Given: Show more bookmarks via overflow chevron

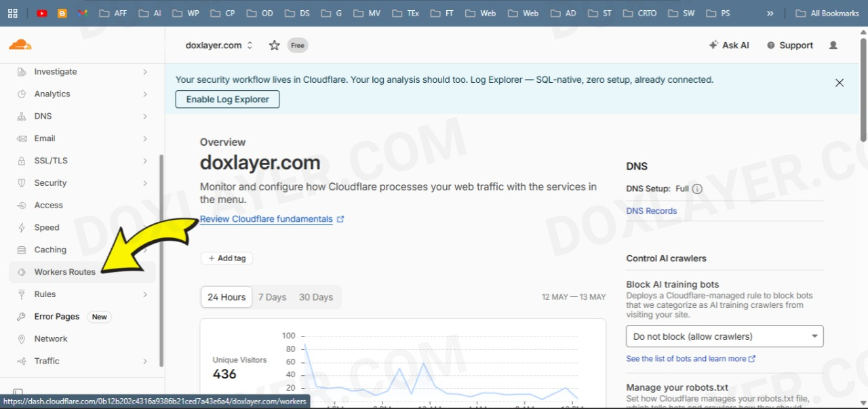Looking at the screenshot, I should pyautogui.click(x=770, y=13).
